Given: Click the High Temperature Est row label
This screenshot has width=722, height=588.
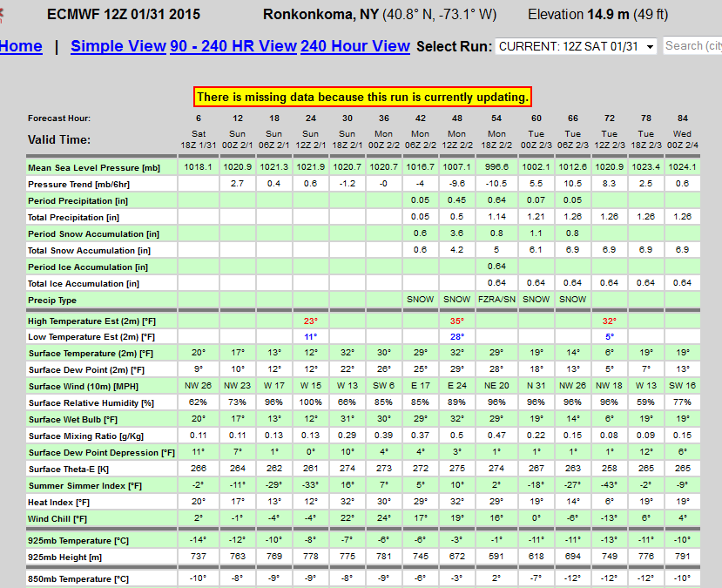Looking at the screenshot, I should [x=92, y=321].
